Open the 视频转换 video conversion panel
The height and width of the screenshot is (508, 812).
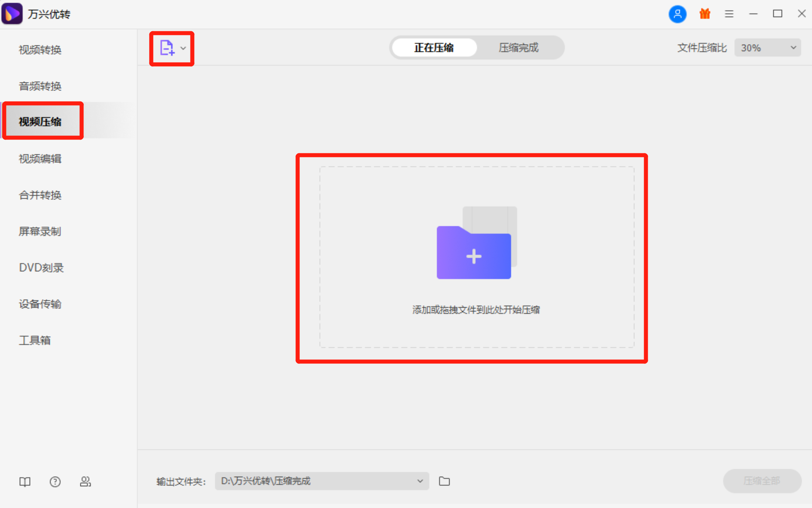pos(40,50)
